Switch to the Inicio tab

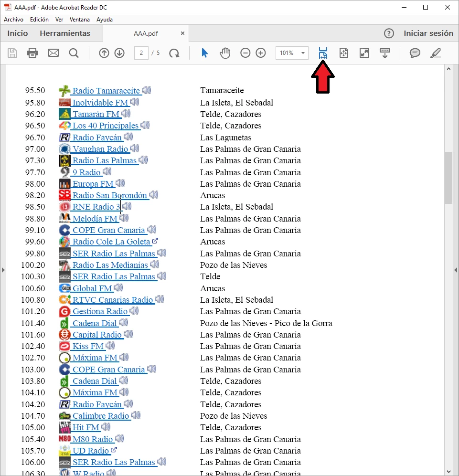[x=18, y=33]
